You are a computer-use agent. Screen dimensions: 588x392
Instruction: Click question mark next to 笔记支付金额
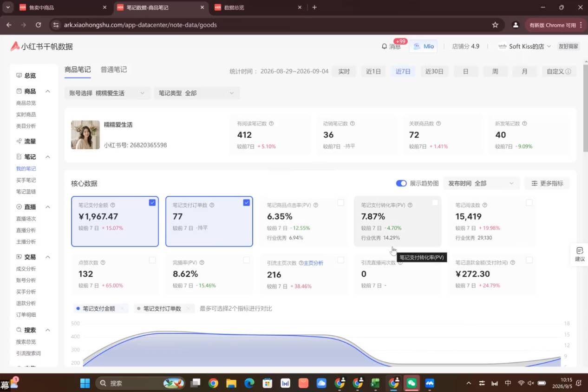(x=113, y=205)
